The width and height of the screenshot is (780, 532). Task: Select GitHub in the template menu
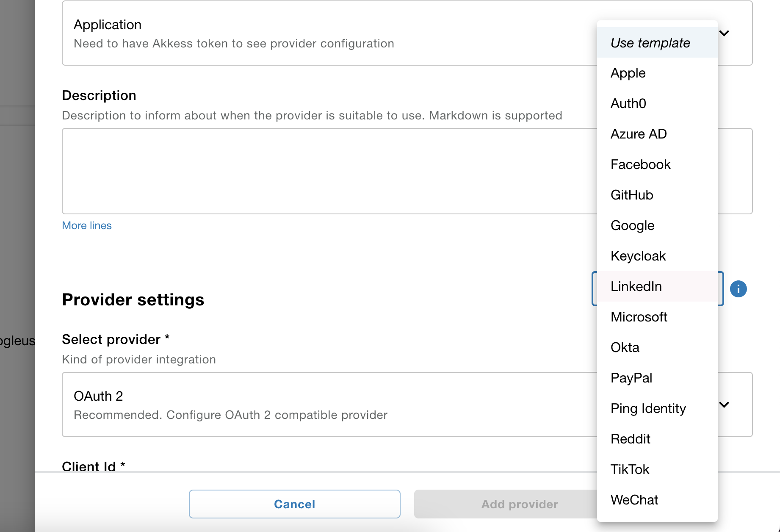tap(632, 195)
